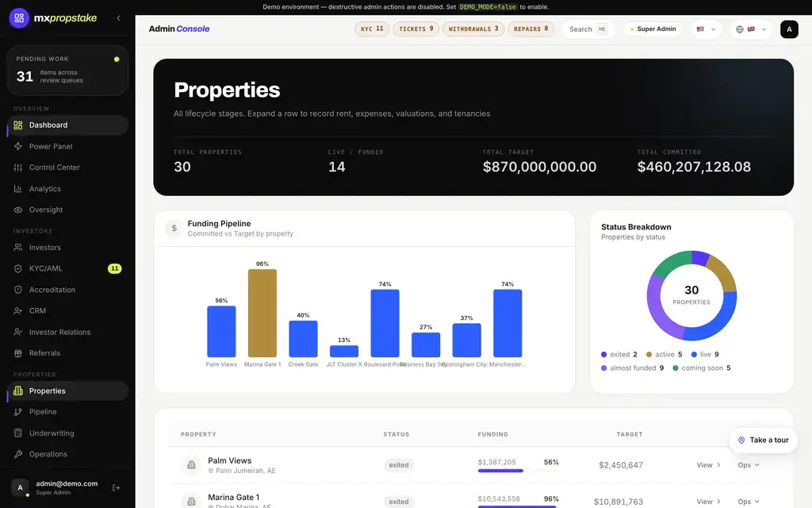Open the KYC 11 queue pill
Viewport: 812px width, 508px height.
(x=372, y=29)
